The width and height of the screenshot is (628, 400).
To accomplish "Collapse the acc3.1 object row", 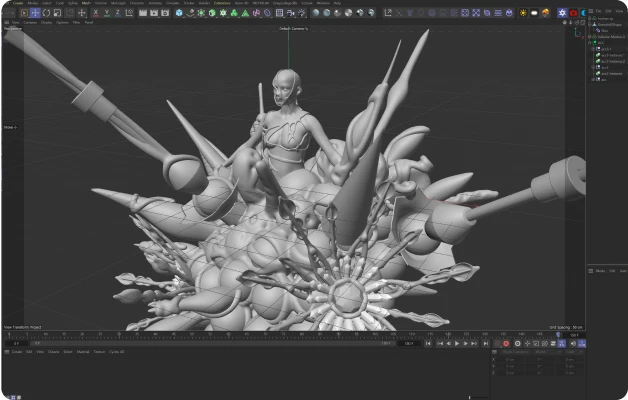I will [x=593, y=49].
